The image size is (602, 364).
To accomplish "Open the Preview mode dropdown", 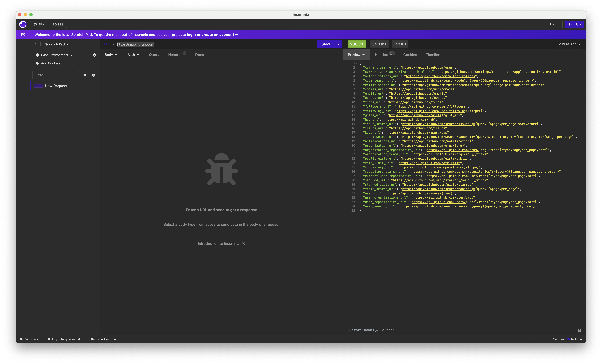I will (356, 55).
